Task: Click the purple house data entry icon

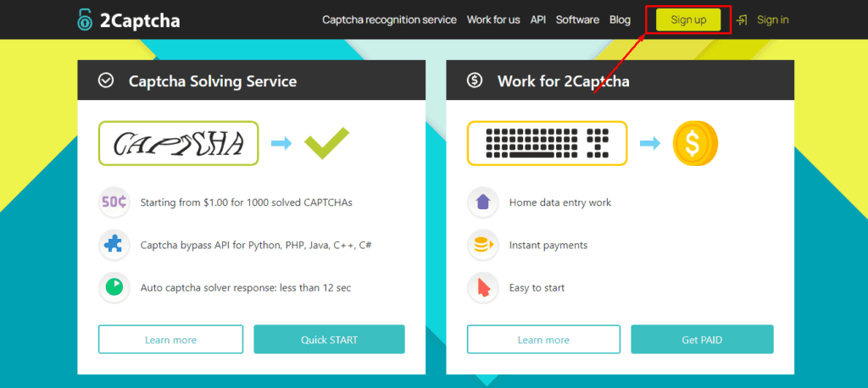Action: 483,202
